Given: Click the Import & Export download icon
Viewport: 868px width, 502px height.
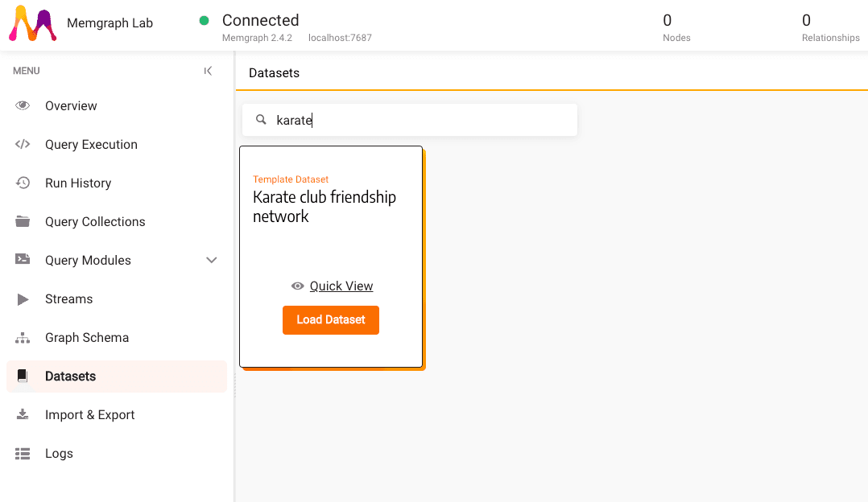Looking at the screenshot, I should (23, 414).
